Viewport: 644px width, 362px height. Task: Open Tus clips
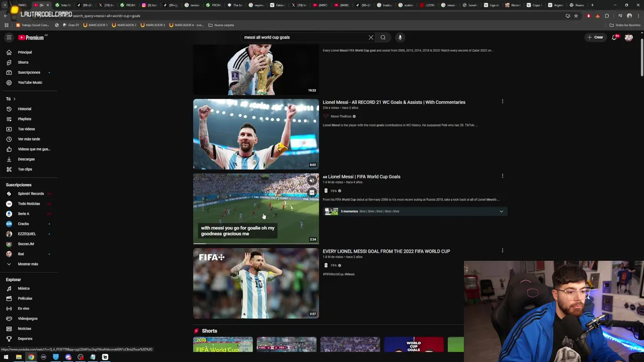25,169
